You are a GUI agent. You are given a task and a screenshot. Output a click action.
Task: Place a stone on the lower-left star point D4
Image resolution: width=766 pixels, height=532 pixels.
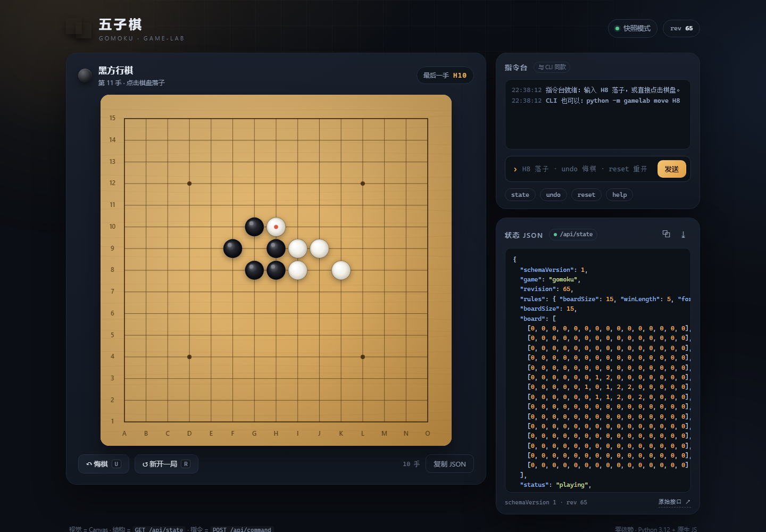[189, 357]
